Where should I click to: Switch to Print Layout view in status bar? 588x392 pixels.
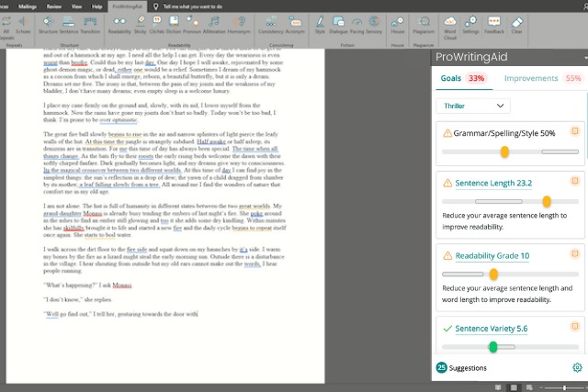(514, 387)
